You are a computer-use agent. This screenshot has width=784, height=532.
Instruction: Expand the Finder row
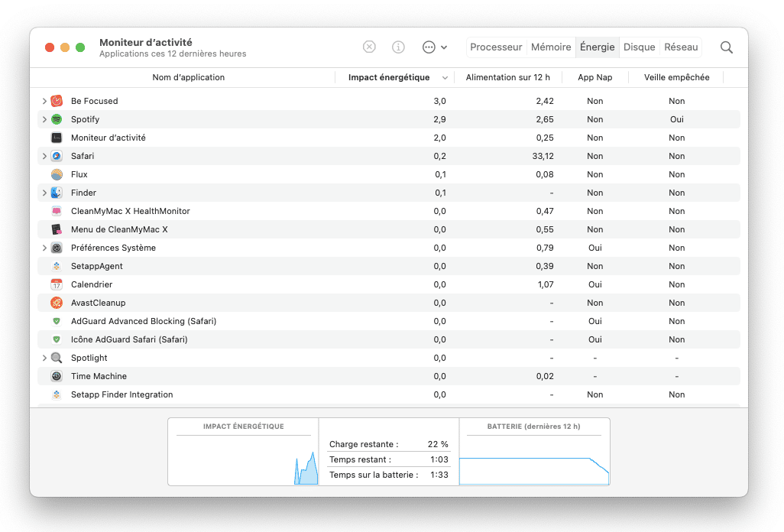(x=44, y=193)
